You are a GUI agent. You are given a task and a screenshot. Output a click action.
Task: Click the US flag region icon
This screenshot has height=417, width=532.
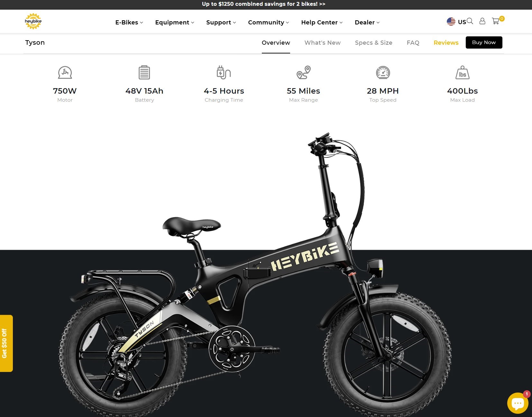click(451, 22)
